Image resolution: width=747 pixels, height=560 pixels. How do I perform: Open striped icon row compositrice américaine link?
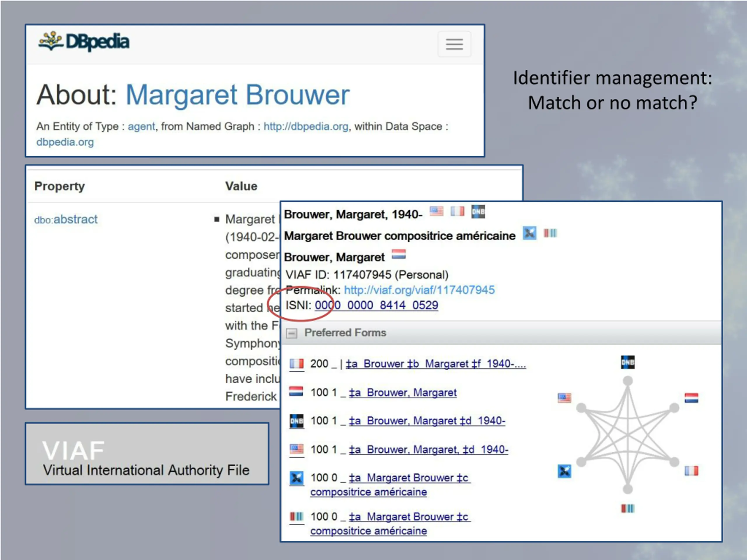click(390, 524)
